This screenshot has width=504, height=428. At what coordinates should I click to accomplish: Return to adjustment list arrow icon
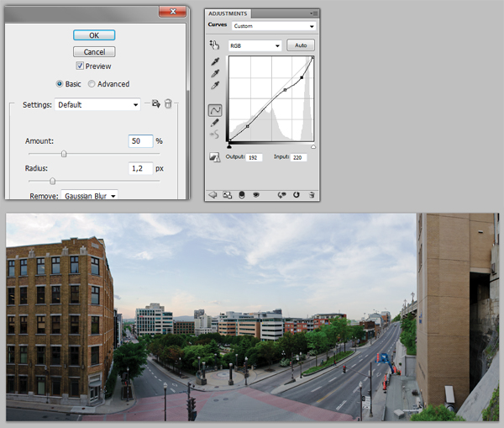(213, 195)
